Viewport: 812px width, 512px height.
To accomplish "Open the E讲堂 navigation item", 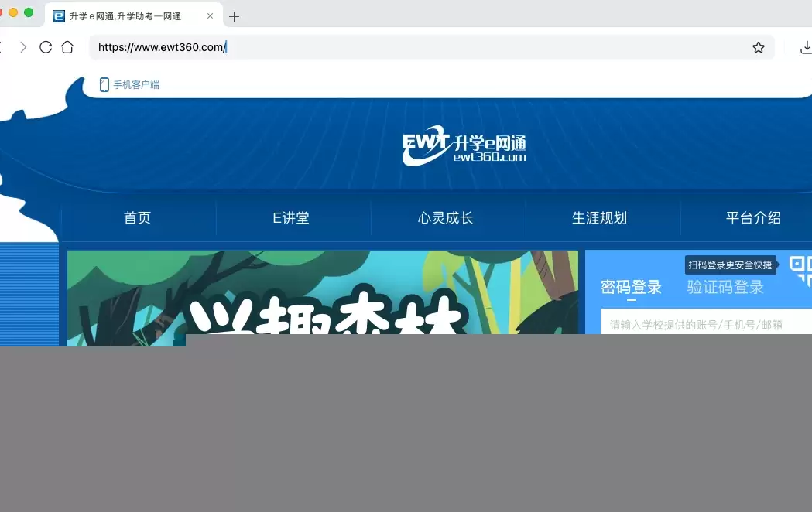I will 291,218.
